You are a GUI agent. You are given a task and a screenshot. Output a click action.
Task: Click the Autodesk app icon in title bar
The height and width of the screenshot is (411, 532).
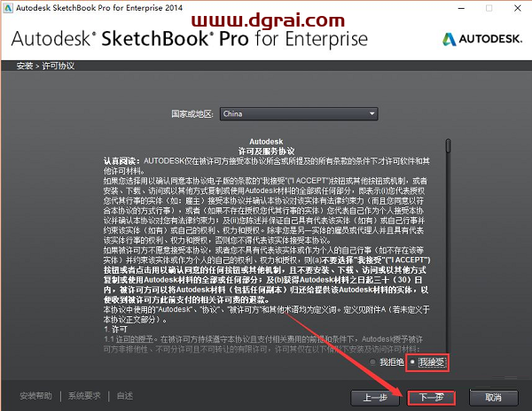7,8
